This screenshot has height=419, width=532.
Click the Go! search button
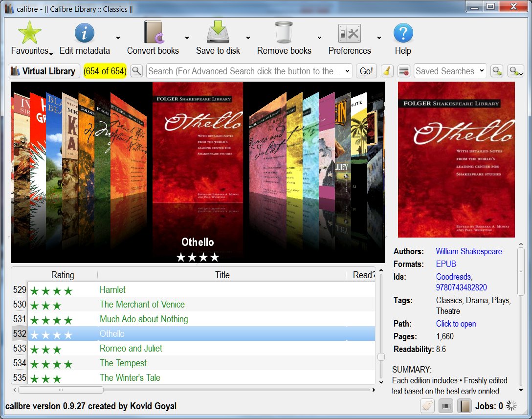pyautogui.click(x=366, y=71)
